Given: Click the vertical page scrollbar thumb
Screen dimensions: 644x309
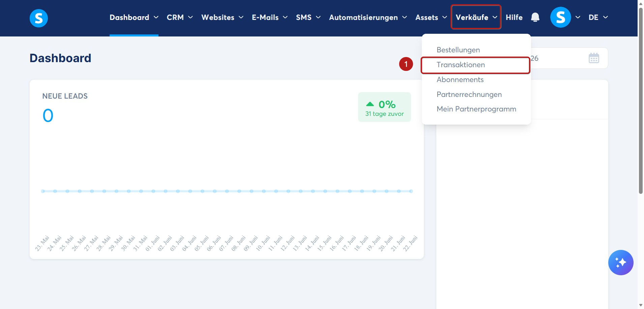Looking at the screenshot, I should coord(641,101).
